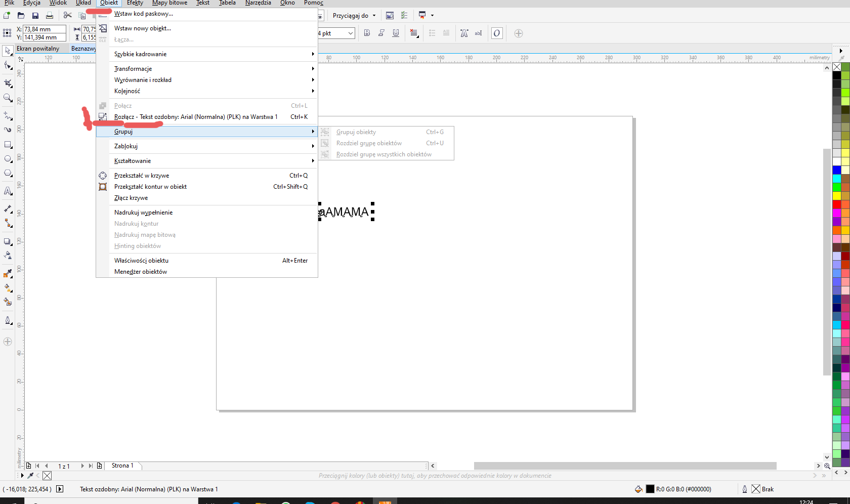Image resolution: width=850 pixels, height=504 pixels.
Task: Select the Pick (arrow) tool
Action: click(x=8, y=51)
